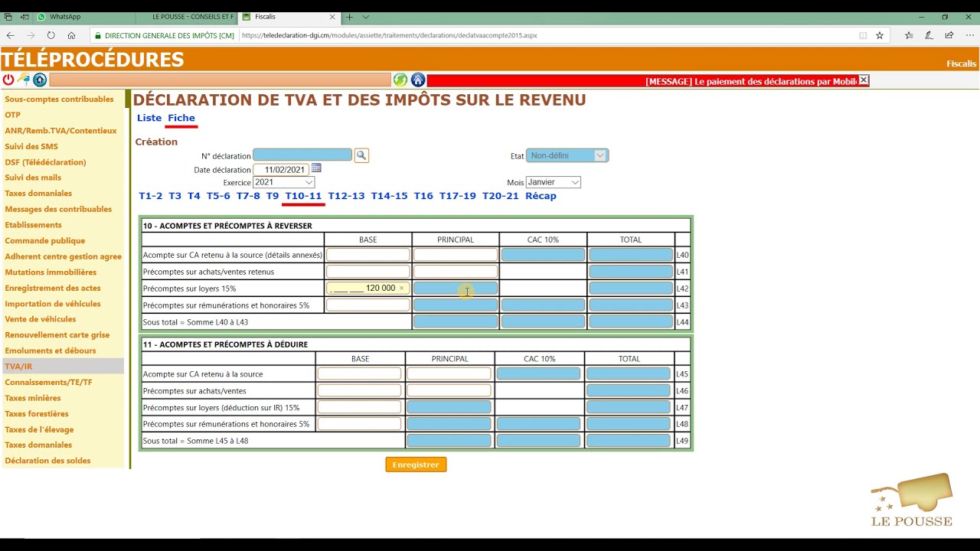
Task: Click the search magnifier beside N° déclaration
Action: pos(361,155)
